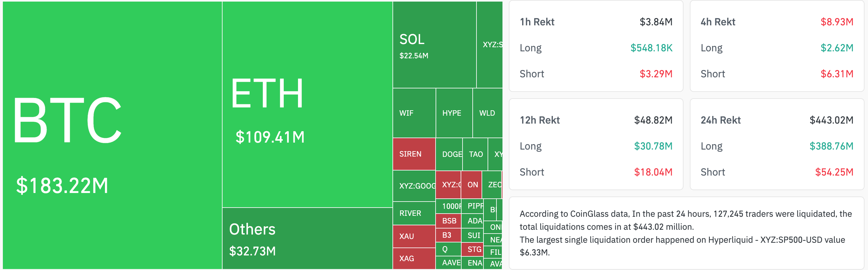Select the RIVER tile
Viewport: 868px width, 270px height.
[414, 213]
